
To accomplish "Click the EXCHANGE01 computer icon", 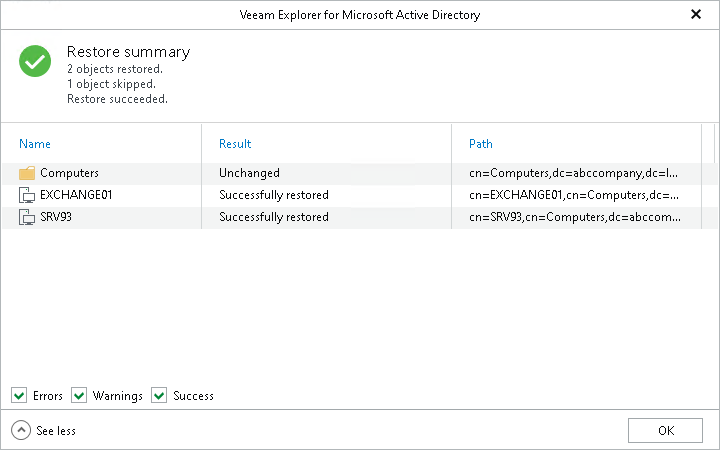I will click(27, 195).
